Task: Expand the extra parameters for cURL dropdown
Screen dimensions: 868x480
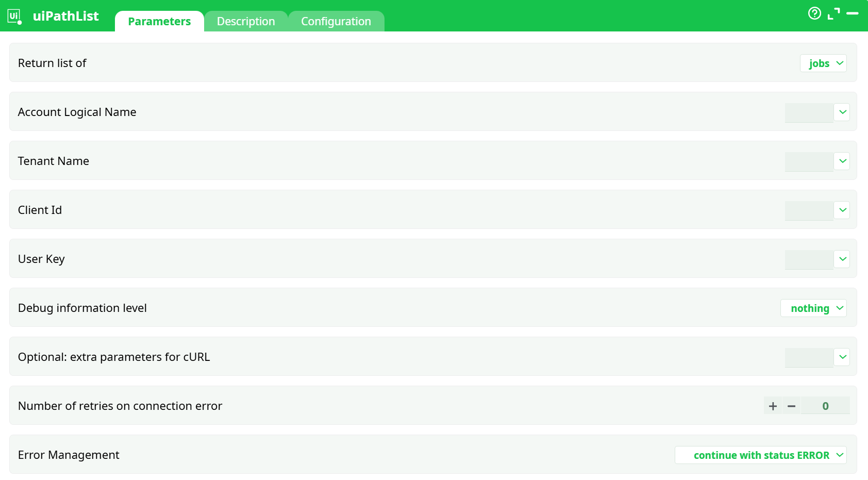Action: [842, 357]
